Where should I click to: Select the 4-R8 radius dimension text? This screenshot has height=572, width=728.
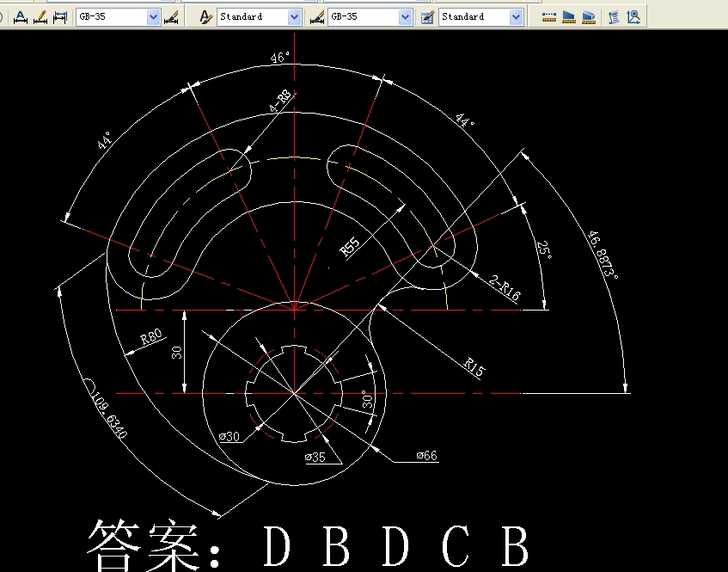coord(281,101)
